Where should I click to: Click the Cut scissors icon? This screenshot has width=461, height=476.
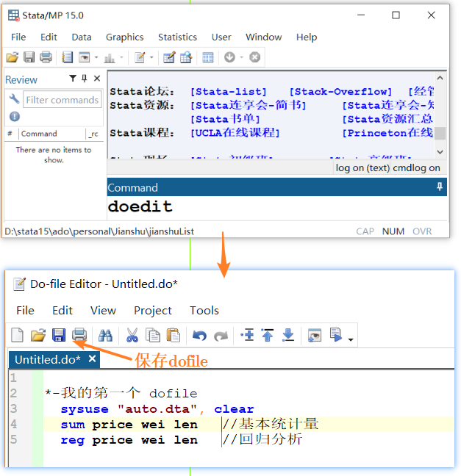132,336
